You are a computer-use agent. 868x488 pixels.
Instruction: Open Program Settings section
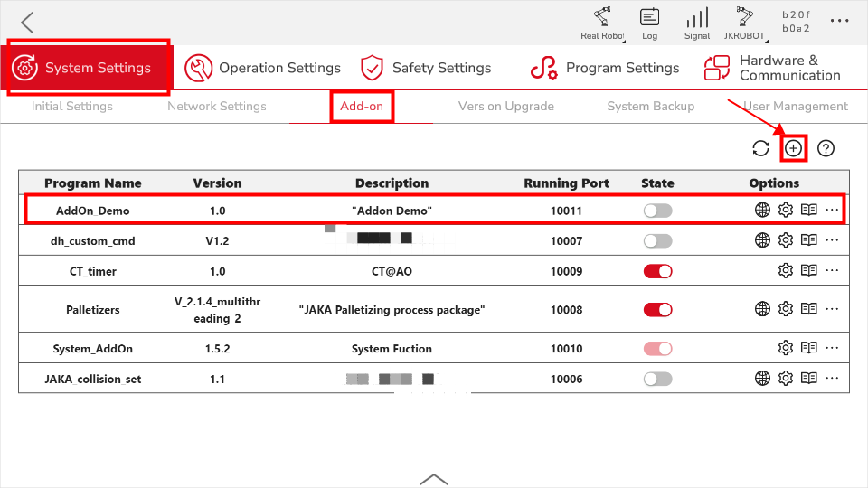click(x=605, y=68)
